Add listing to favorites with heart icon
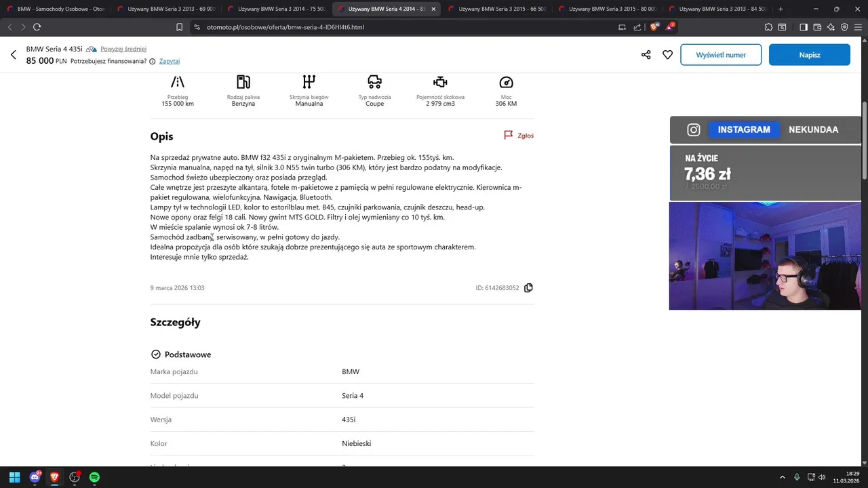The width and height of the screenshot is (868, 488). click(x=667, y=55)
